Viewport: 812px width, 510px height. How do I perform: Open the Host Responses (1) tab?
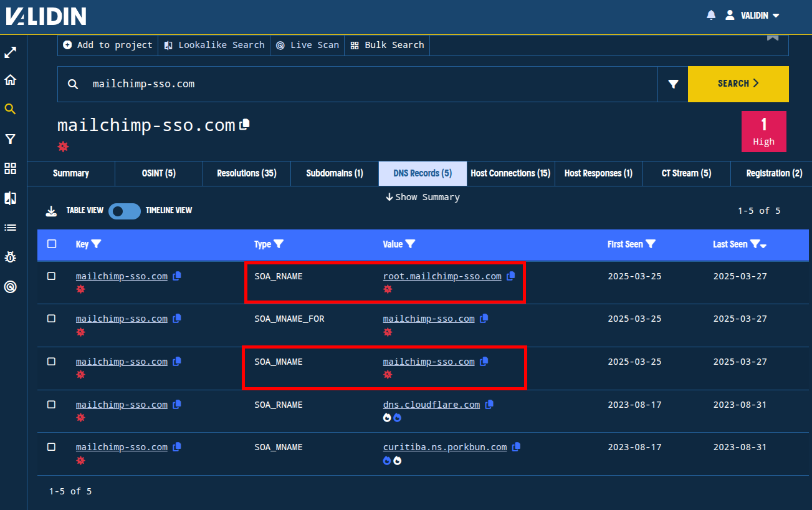[598, 173]
